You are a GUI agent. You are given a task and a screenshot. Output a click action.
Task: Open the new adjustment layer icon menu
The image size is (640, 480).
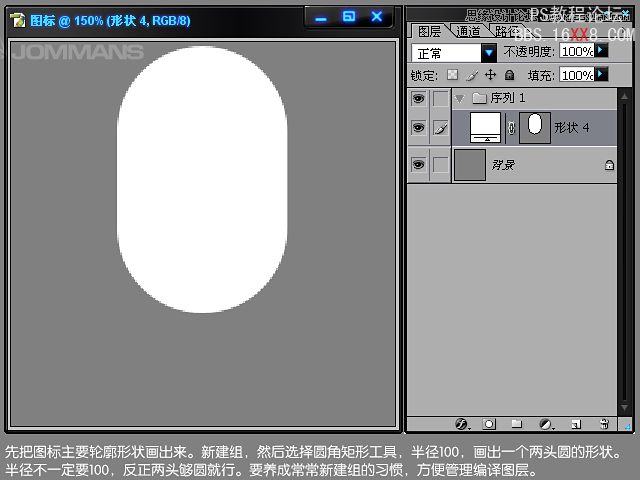[546, 424]
